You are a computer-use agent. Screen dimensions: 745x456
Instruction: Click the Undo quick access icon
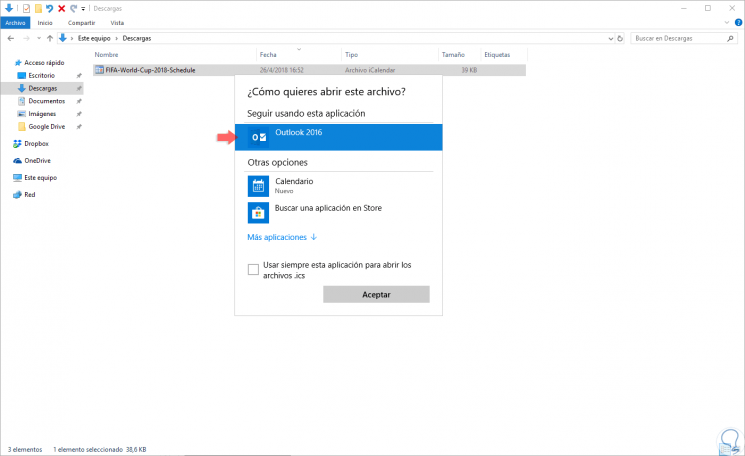click(x=49, y=9)
